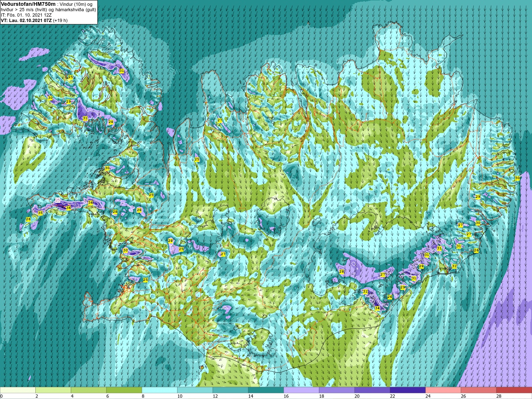The image size is (532, 399).
Task: Pick the 20–22 m/s violet legend swatch
Action: (x=372, y=390)
